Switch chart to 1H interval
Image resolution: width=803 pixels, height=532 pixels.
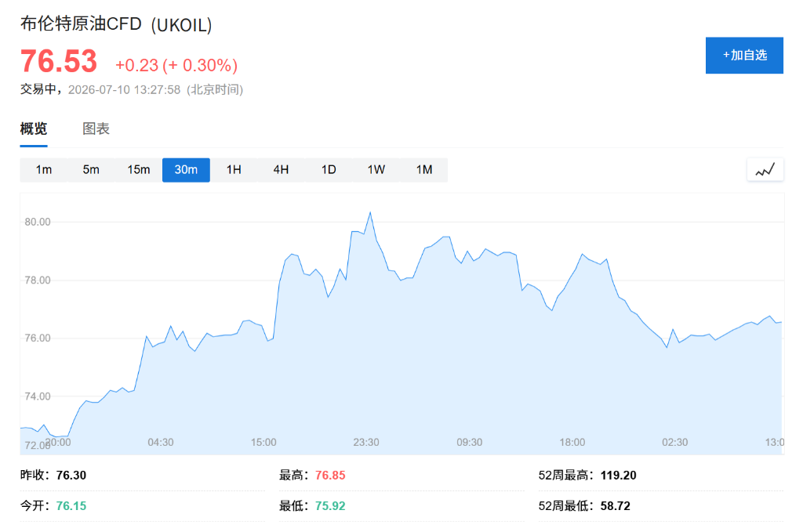(x=234, y=170)
